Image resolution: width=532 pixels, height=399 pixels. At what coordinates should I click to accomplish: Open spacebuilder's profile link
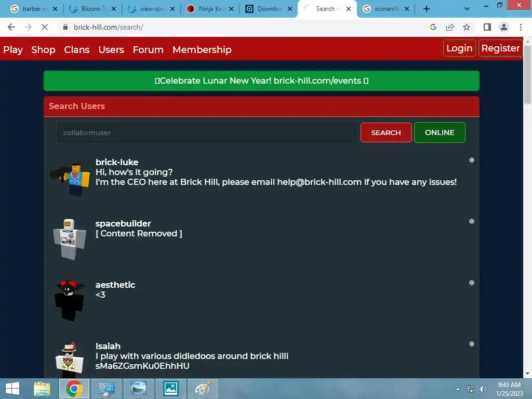click(123, 223)
